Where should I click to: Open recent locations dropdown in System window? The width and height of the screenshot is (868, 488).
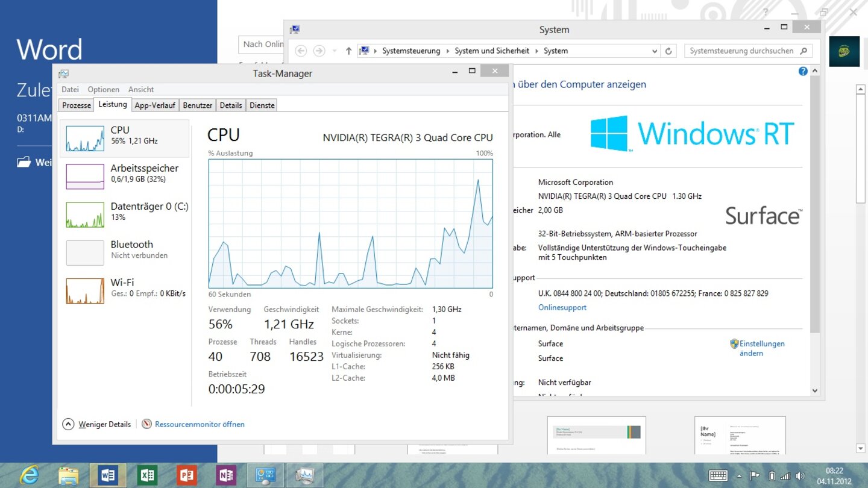tap(335, 51)
